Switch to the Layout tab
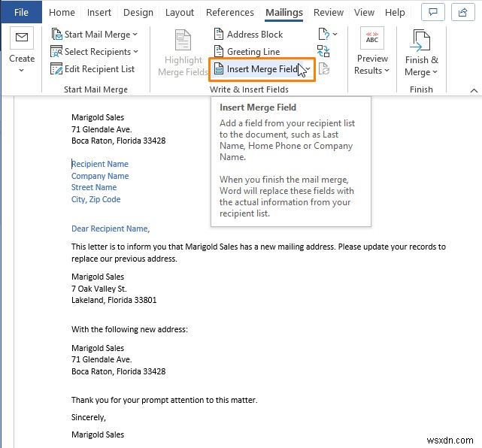The width and height of the screenshot is (482, 448). (180, 12)
